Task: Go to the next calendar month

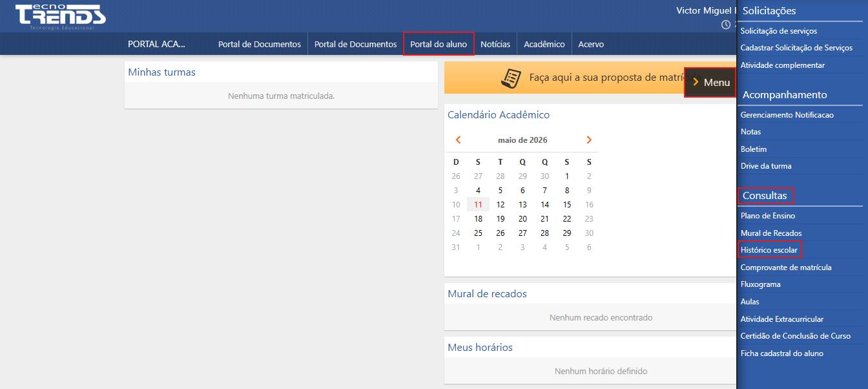Action: (589, 140)
